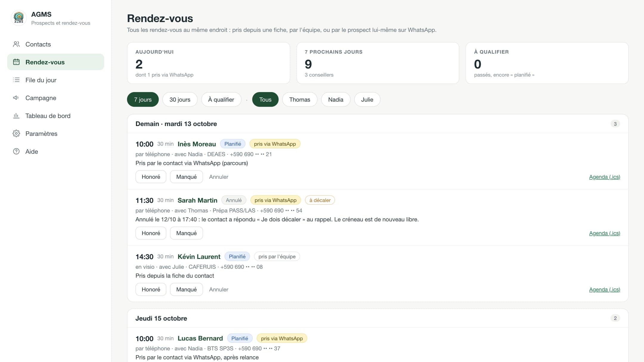Click the 'à décaler' tag on Sarah Martin
The width and height of the screenshot is (644, 362).
[x=320, y=200]
